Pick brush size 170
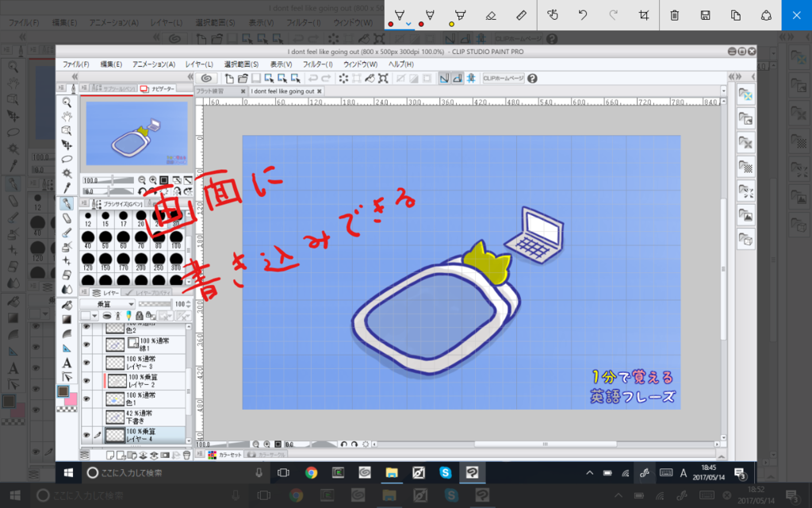 click(x=123, y=262)
